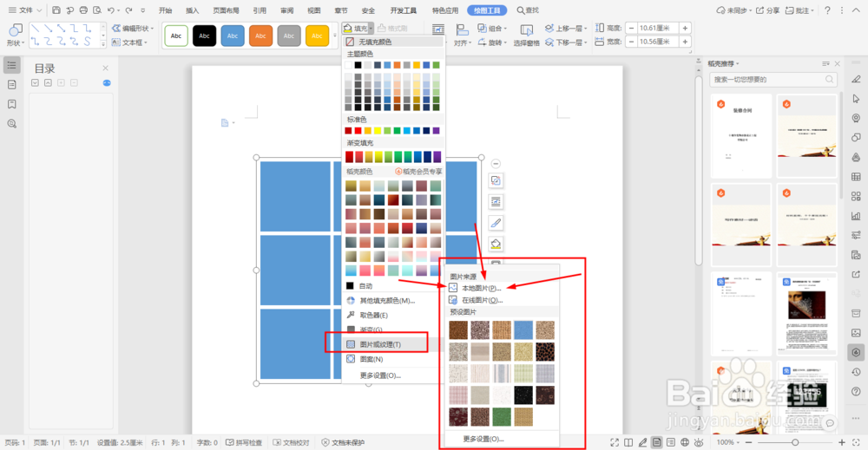Open the 目录 outline icon in the left sidebar
This screenshot has height=450, width=868.
[11, 65]
